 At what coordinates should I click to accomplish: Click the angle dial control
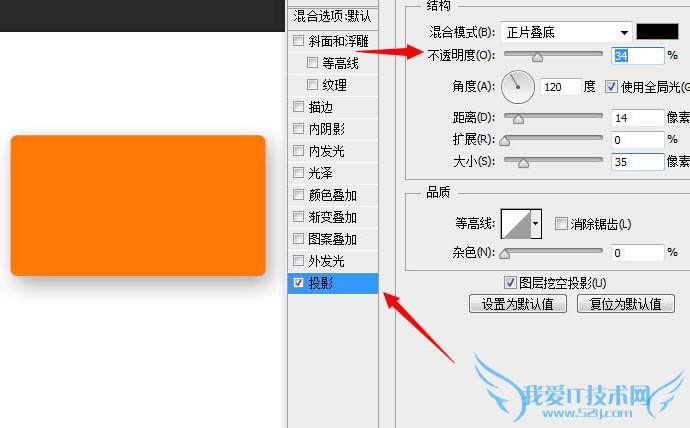pos(518,87)
